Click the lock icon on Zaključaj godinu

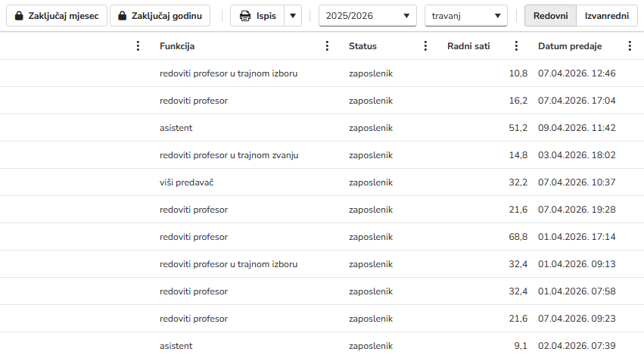pyautogui.click(x=122, y=16)
